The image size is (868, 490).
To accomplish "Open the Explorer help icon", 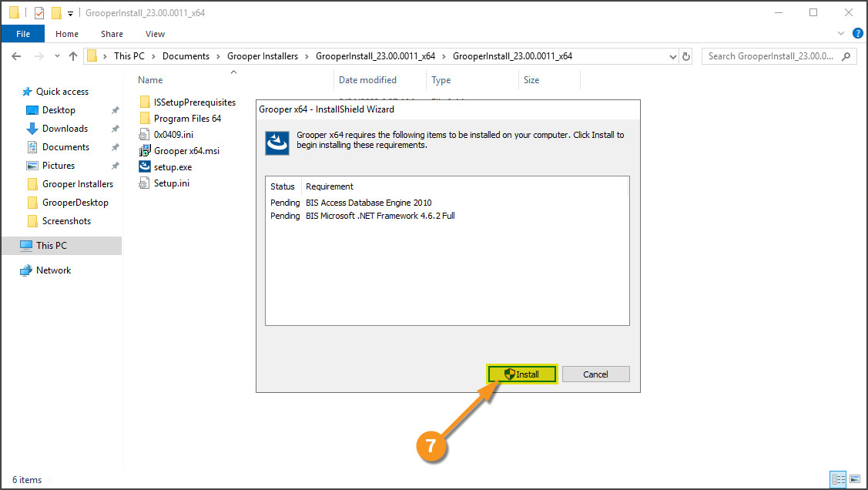I will (857, 33).
